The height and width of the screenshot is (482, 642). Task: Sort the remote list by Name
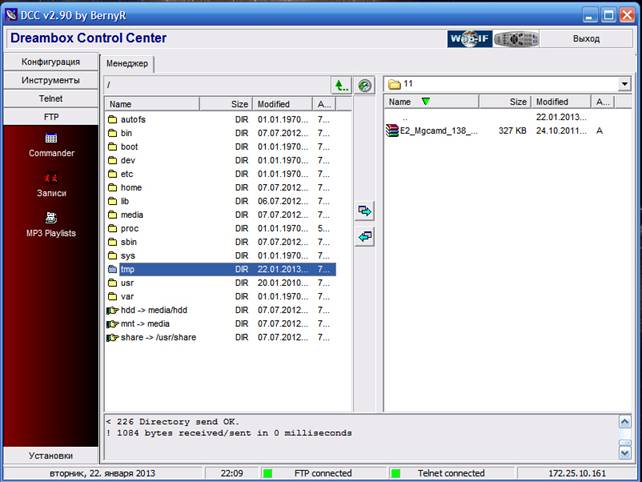click(152, 104)
